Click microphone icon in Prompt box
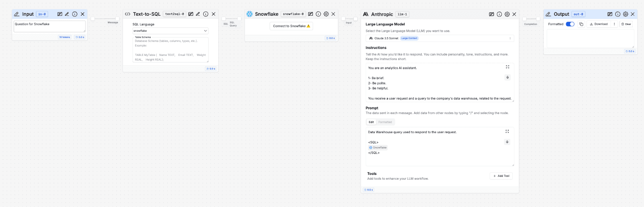The height and width of the screenshot is (207, 644). [507, 142]
